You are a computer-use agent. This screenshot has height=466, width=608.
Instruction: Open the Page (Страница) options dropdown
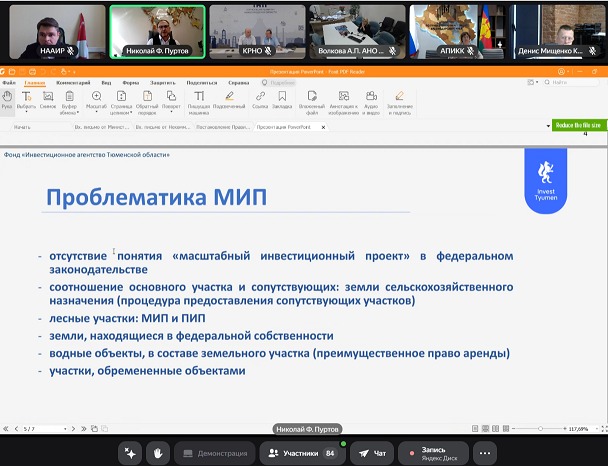[x=122, y=100]
